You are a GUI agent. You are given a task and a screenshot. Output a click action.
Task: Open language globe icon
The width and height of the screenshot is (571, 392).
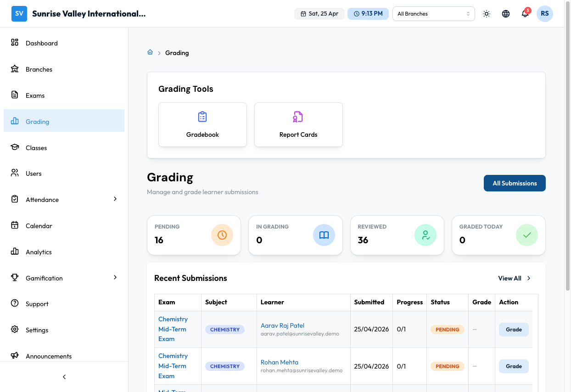(506, 14)
